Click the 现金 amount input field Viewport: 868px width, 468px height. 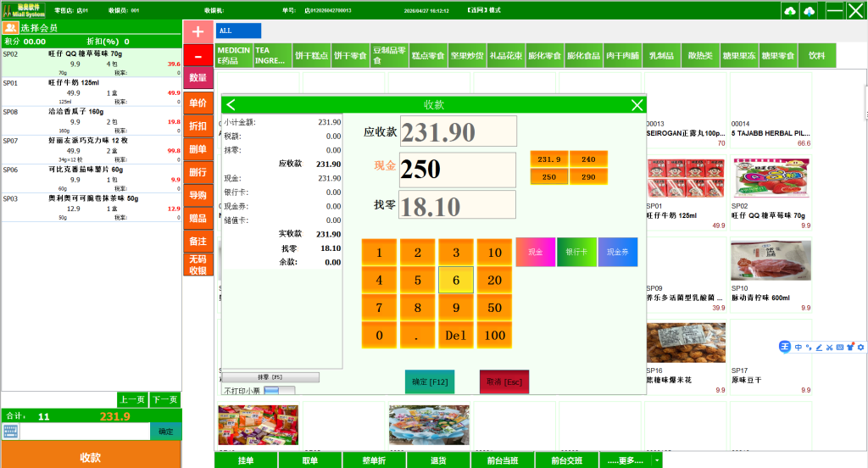tap(457, 170)
